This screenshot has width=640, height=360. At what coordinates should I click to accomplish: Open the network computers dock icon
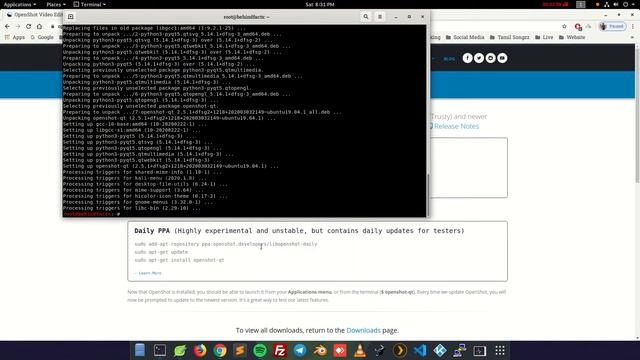[x=460, y=350]
